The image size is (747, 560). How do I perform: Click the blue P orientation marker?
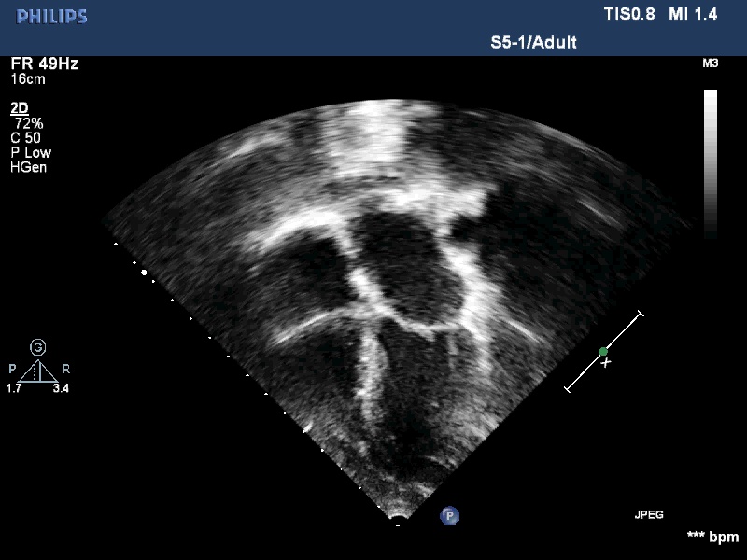(450, 515)
